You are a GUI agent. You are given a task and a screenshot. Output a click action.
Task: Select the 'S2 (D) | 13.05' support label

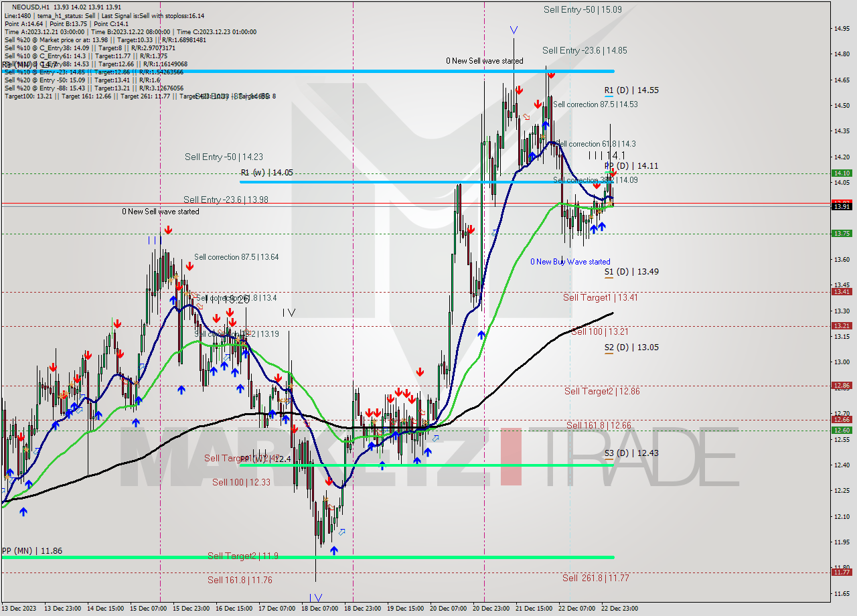tap(631, 348)
